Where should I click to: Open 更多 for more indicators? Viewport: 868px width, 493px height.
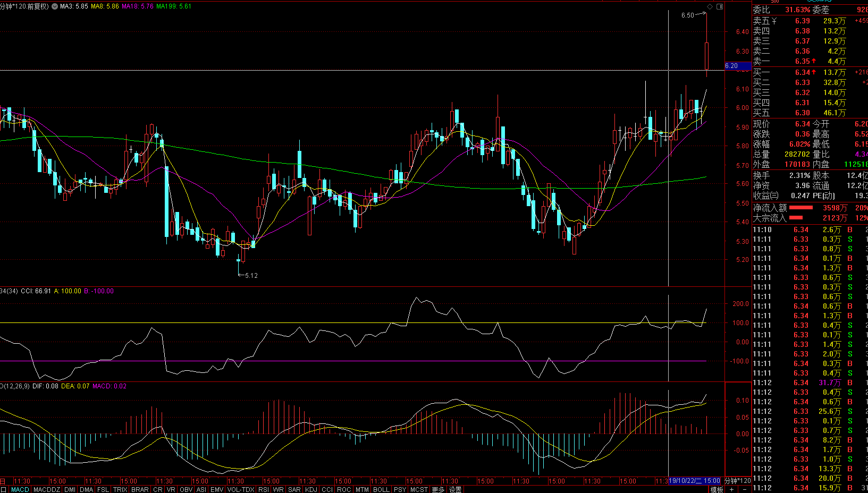438,489
